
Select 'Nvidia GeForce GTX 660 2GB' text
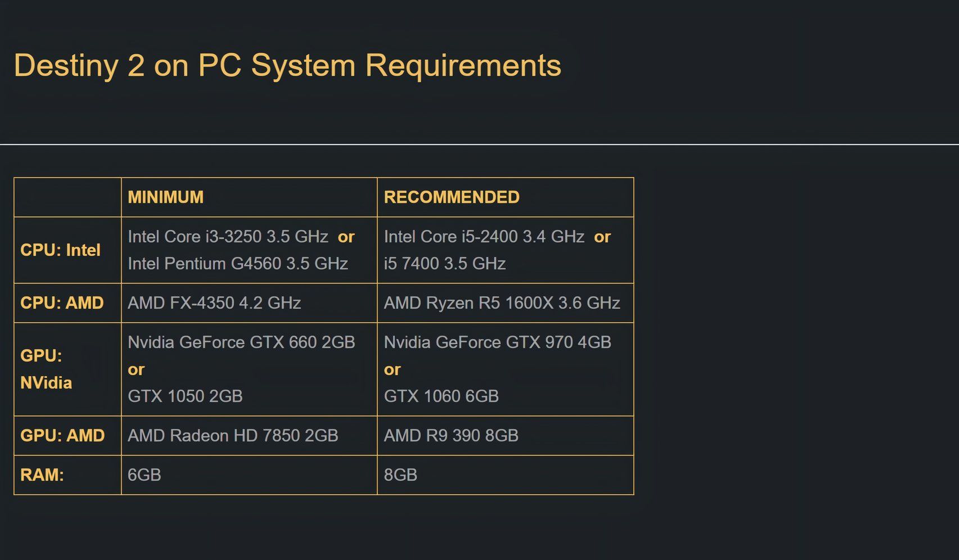click(241, 342)
